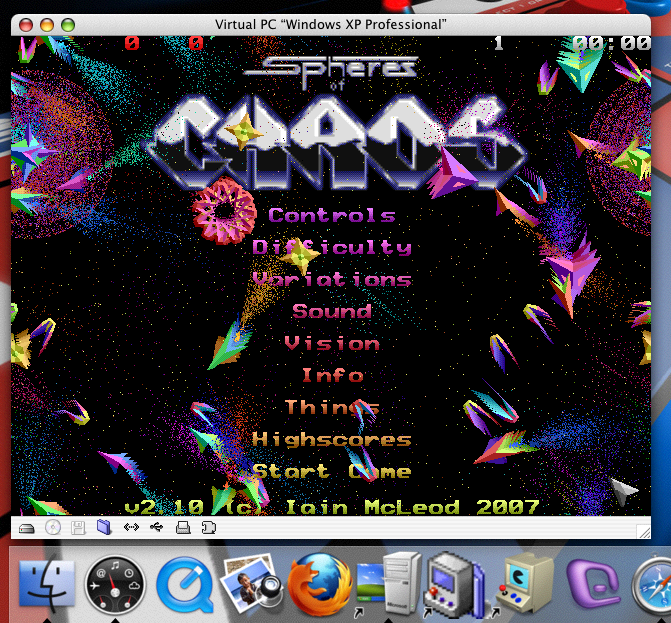Screen dimensions: 671x623
Task: Open the Difficulty menu option
Action: click(332, 248)
